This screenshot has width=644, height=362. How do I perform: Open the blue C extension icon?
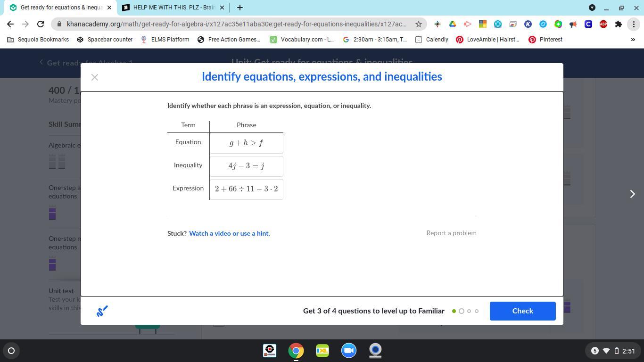click(x=588, y=24)
